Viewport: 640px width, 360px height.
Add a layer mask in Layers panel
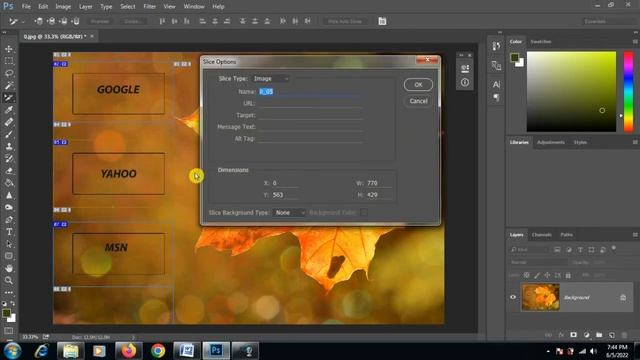click(573, 335)
